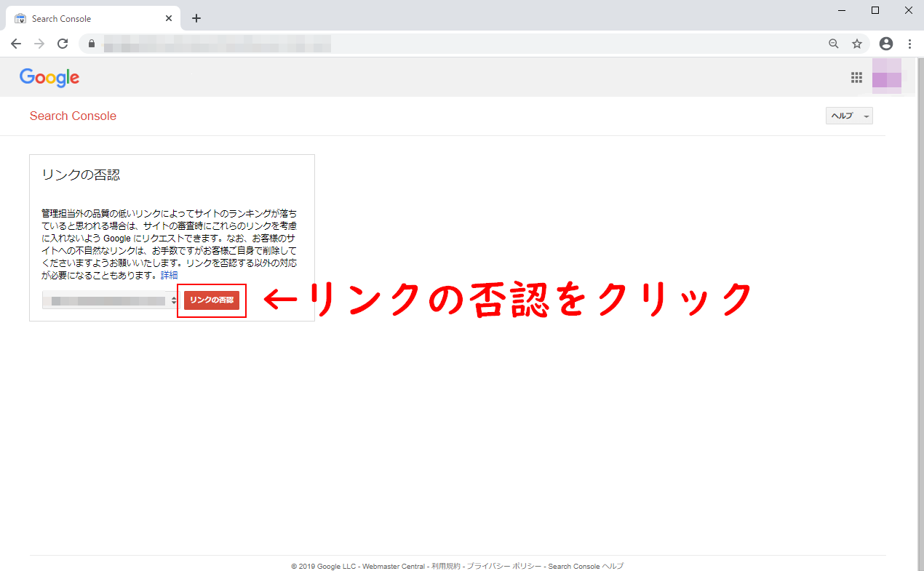
Task: Expand the ヘルプ dropdown
Action: click(x=849, y=116)
